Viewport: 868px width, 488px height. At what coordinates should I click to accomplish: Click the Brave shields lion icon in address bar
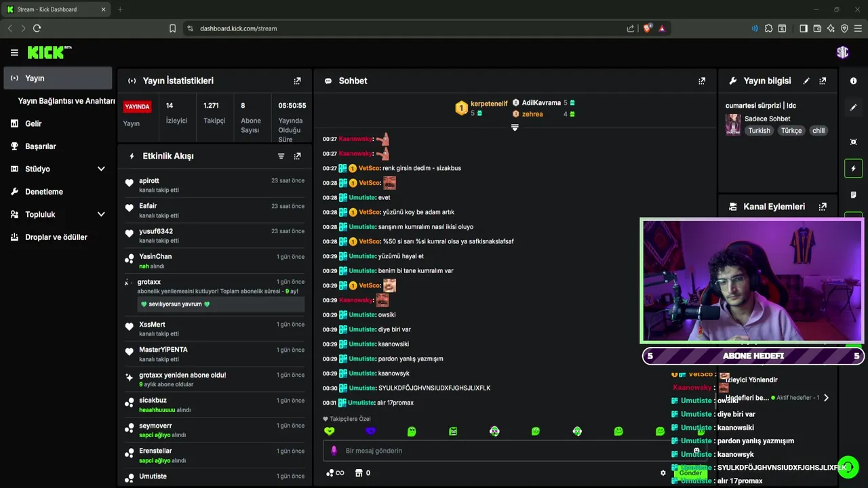pos(648,28)
